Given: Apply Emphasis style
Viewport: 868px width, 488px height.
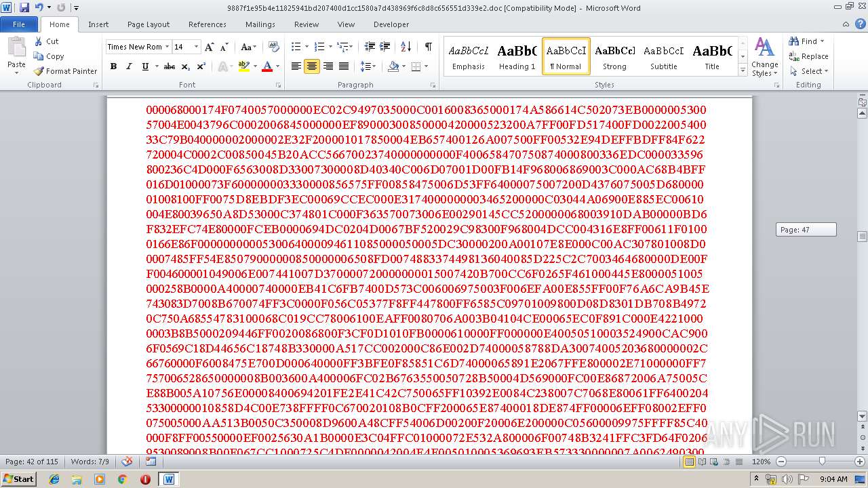Looking at the screenshot, I should tap(469, 56).
